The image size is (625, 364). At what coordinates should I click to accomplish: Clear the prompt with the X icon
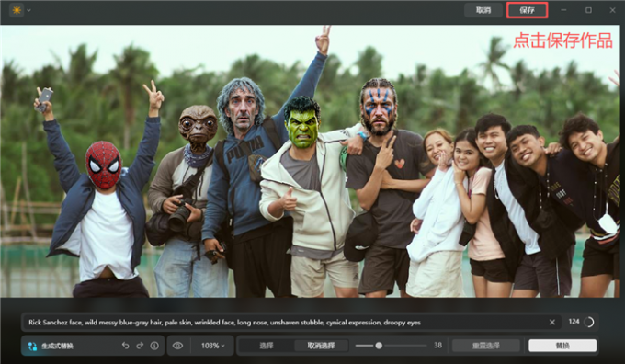pos(552,322)
